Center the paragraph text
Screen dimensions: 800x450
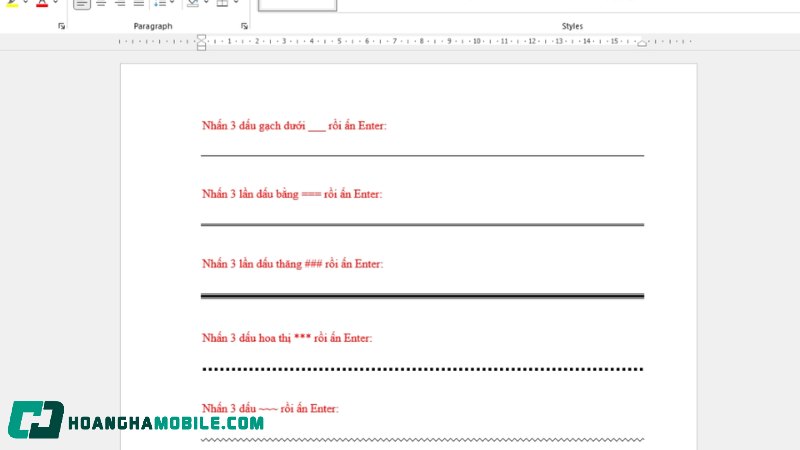tap(101, 4)
